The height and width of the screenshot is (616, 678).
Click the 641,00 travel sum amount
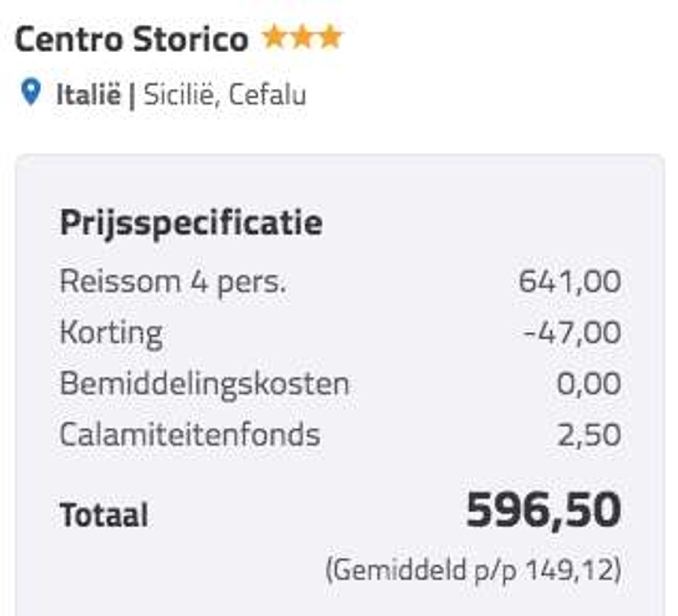click(x=569, y=282)
